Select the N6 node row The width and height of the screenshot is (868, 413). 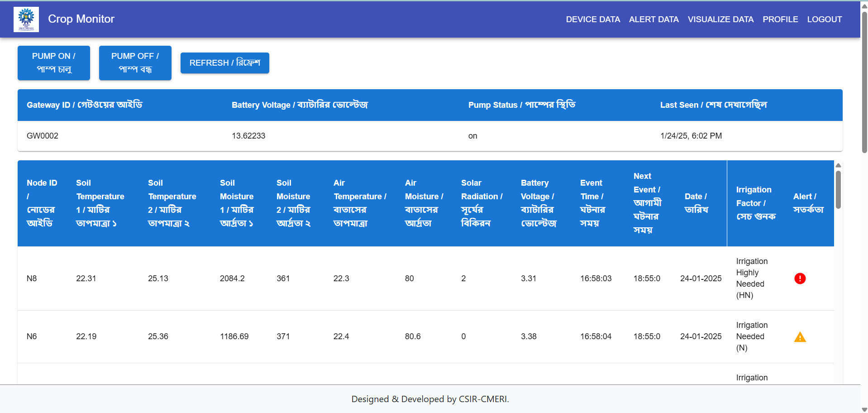click(x=32, y=336)
